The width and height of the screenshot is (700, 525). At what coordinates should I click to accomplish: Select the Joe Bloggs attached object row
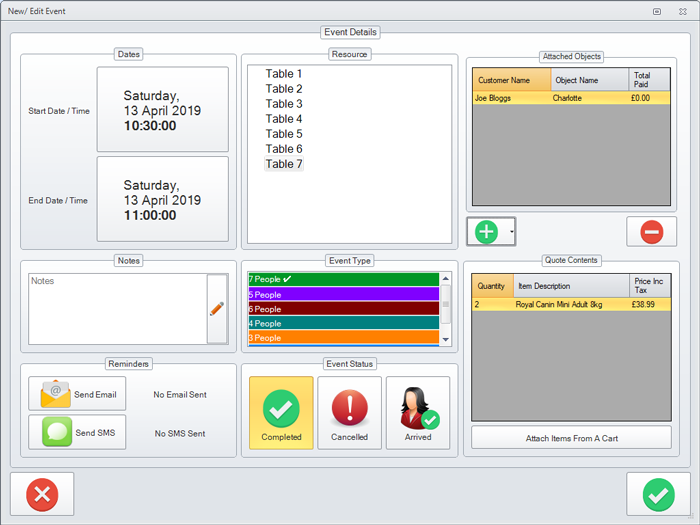tap(570, 99)
